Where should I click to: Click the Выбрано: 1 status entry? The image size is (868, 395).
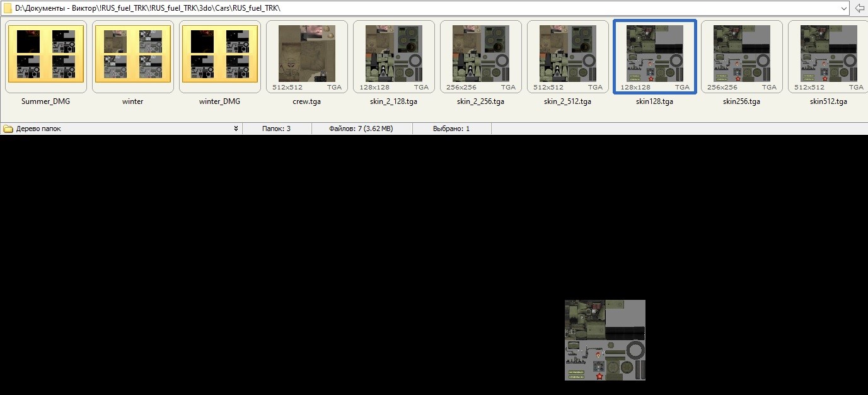pos(451,129)
